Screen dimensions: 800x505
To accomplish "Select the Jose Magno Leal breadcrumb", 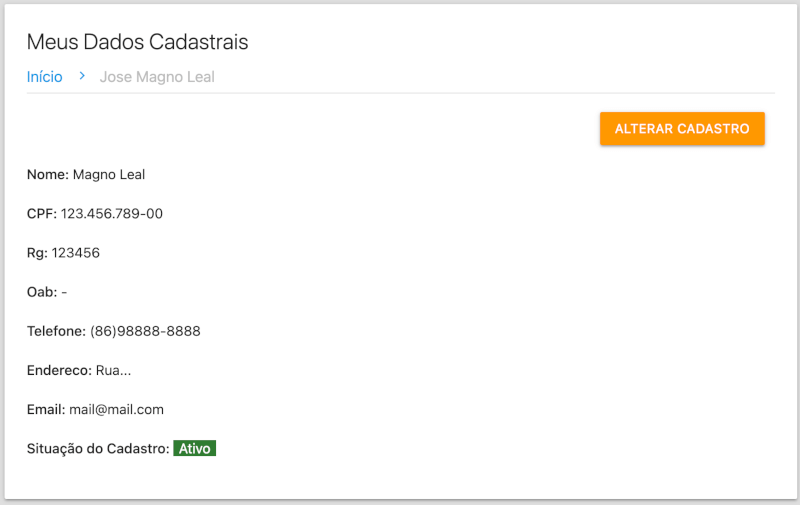I will (157, 77).
